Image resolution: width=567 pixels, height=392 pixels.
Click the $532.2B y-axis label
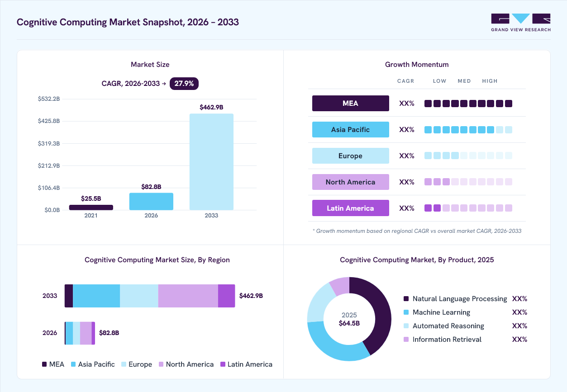(x=49, y=99)
